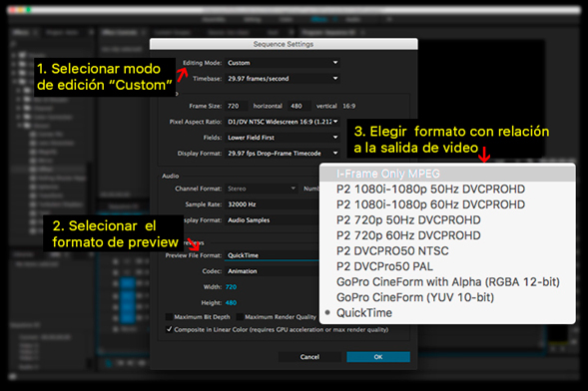Viewport: 588px width, 391px height.
Task: Click the preview Height value 480
Action: point(231,302)
